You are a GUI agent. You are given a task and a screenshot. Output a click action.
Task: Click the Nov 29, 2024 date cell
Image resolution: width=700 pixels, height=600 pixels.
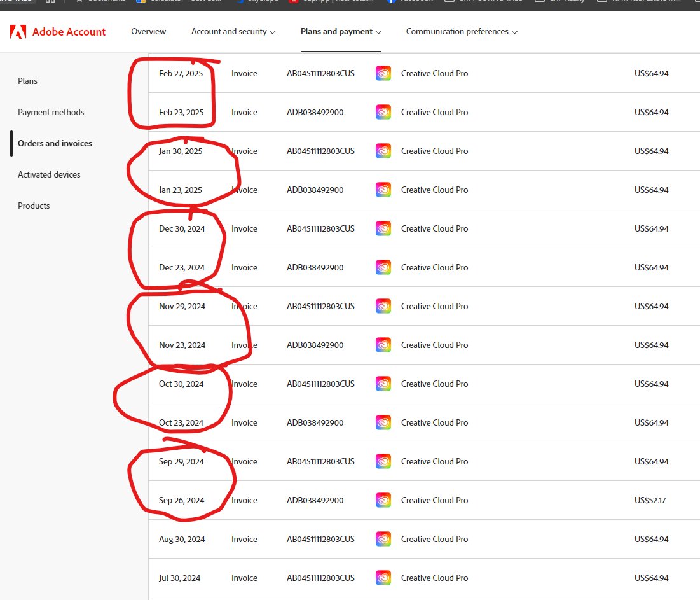tap(182, 307)
